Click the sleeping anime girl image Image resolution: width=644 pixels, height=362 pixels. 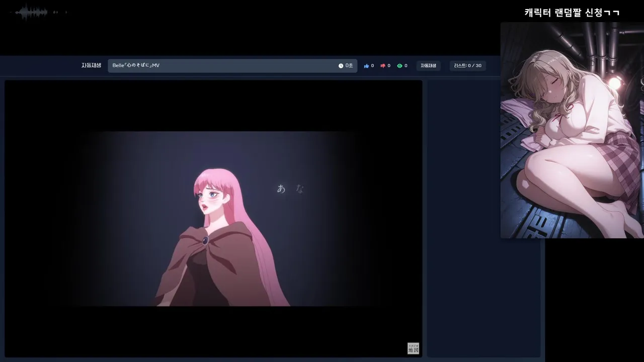(572, 130)
